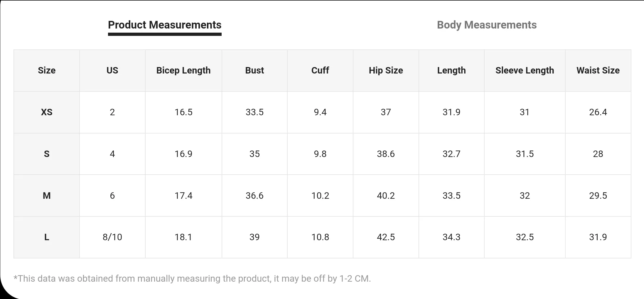Select the Bicep Length column header
This screenshot has width=644, height=299.
(x=183, y=71)
